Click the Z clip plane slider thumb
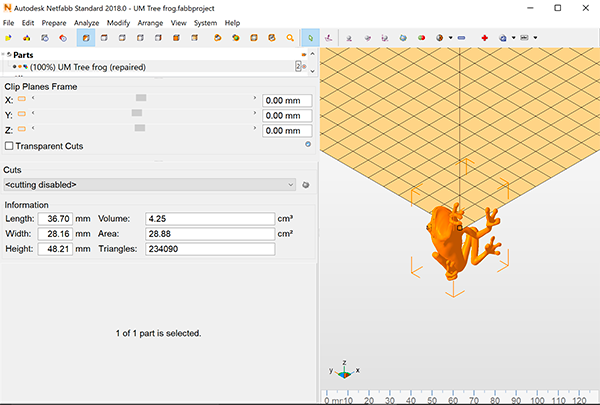 point(140,127)
